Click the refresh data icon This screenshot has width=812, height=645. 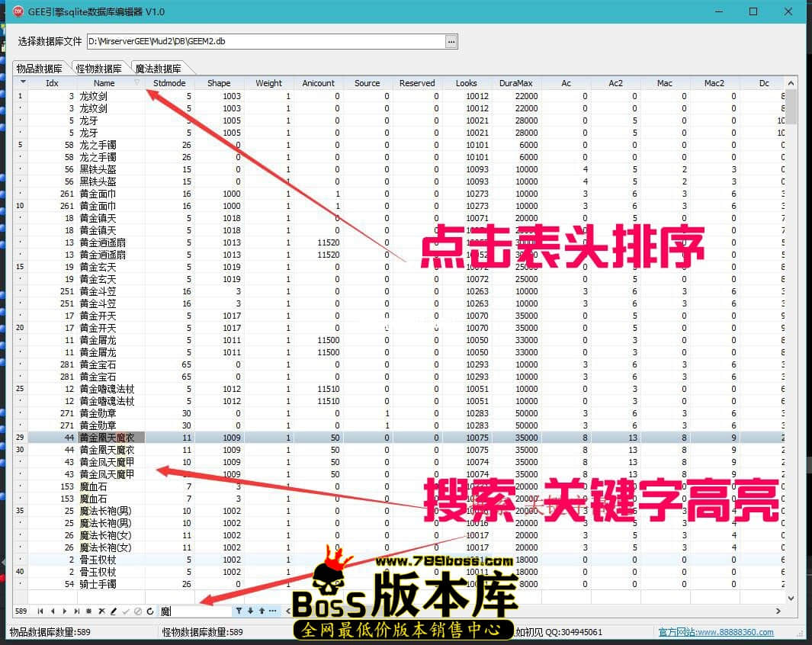(150, 611)
